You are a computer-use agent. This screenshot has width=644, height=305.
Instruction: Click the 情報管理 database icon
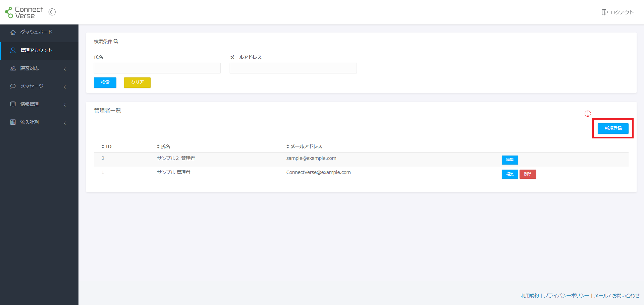click(13, 104)
